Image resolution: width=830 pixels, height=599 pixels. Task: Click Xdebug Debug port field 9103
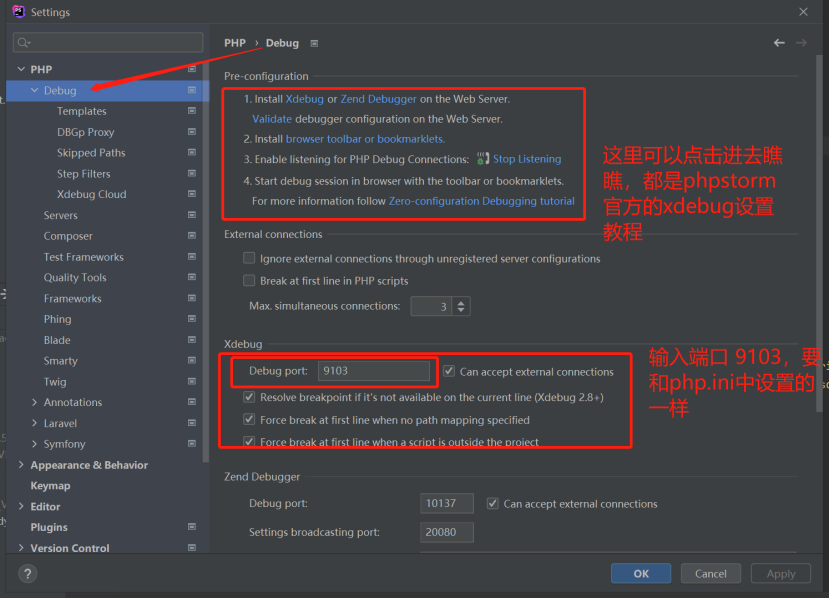(374, 371)
